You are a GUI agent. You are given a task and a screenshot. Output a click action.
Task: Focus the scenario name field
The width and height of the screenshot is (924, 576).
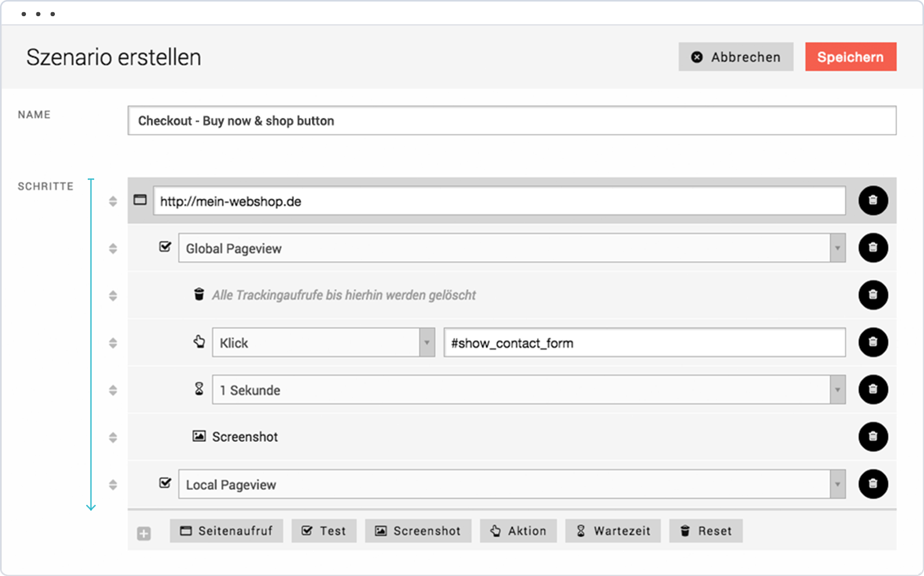pyautogui.click(x=512, y=120)
